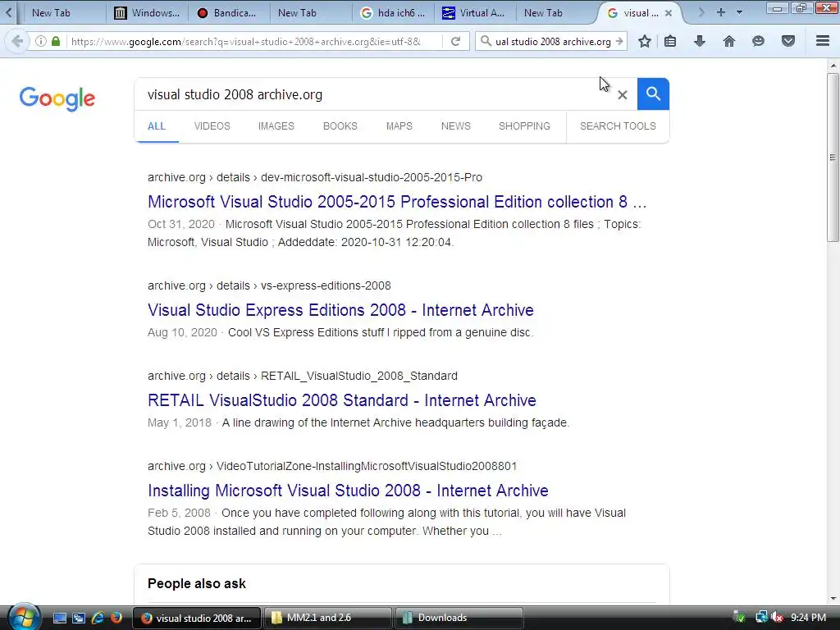Switch to the Windows... tab
Screen dimensions: 840x630
148,13
